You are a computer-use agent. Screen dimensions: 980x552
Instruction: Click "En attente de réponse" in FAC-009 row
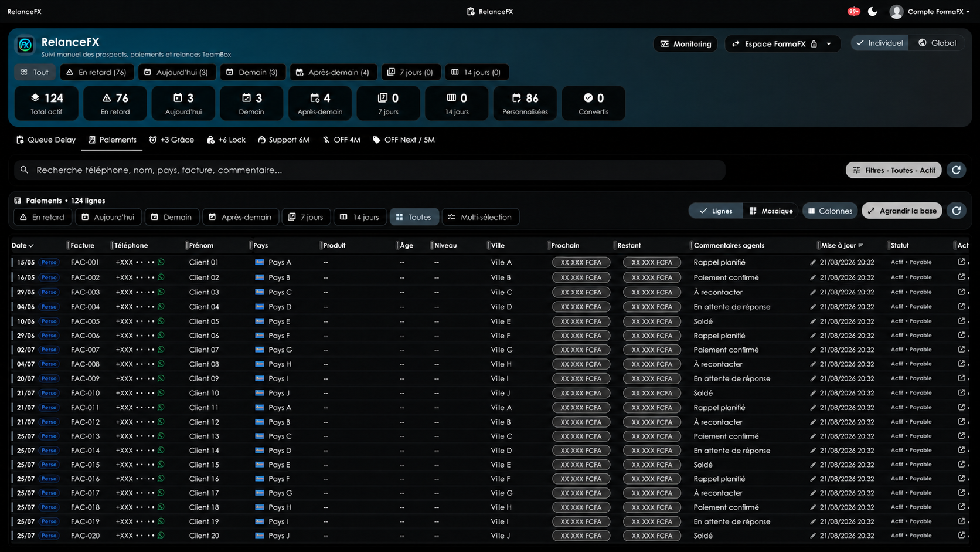732,378
